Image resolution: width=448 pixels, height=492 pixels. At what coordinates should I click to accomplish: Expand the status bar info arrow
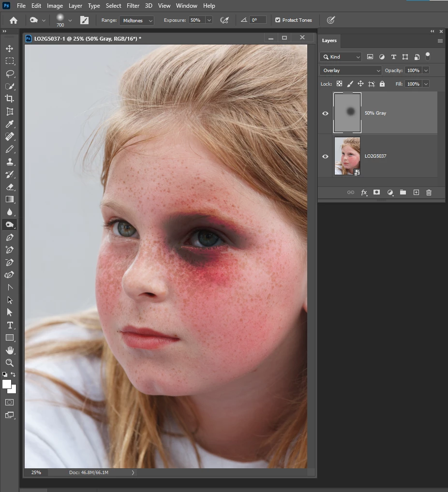[x=133, y=472]
